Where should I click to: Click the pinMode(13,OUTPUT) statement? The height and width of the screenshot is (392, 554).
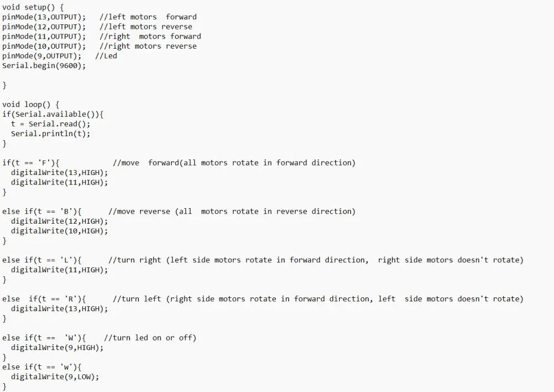[44, 17]
